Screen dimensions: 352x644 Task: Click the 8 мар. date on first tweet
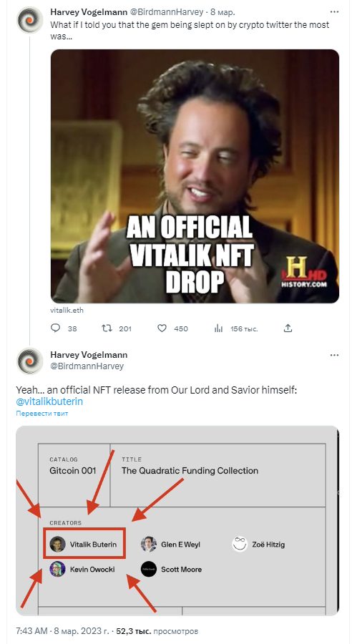pyautogui.click(x=223, y=12)
